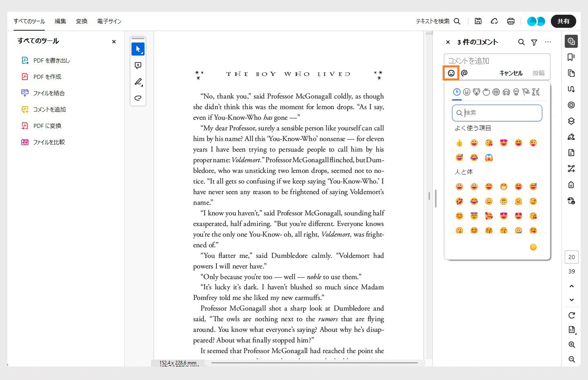The image size is (588, 380).
Task: Open the emoji skin tone selector
Action: point(533,247)
